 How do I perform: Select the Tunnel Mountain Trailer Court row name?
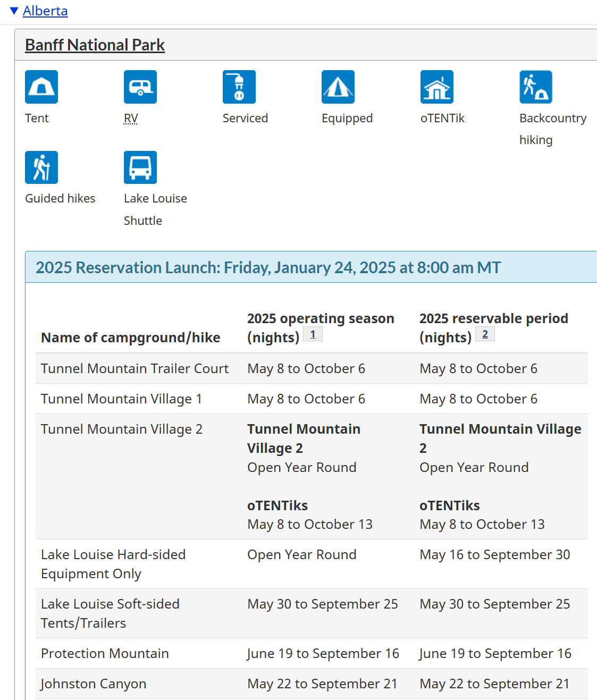(x=134, y=368)
